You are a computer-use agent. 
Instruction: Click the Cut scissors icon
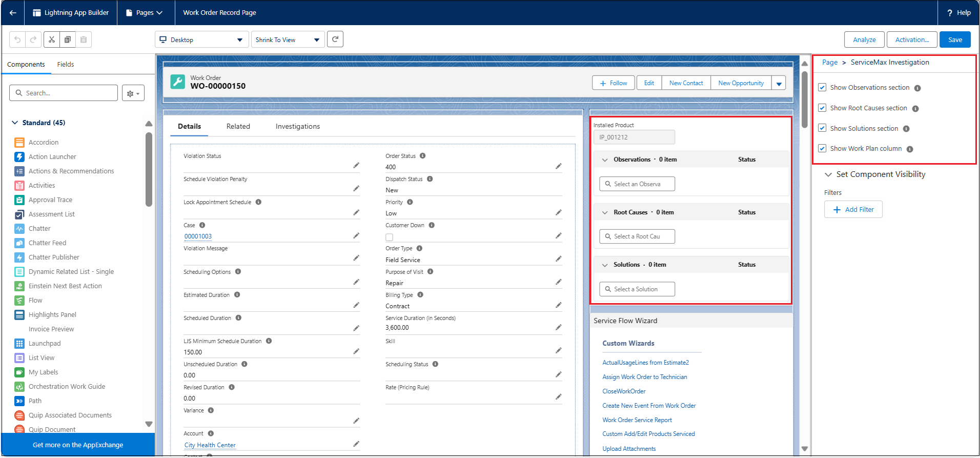tap(52, 39)
